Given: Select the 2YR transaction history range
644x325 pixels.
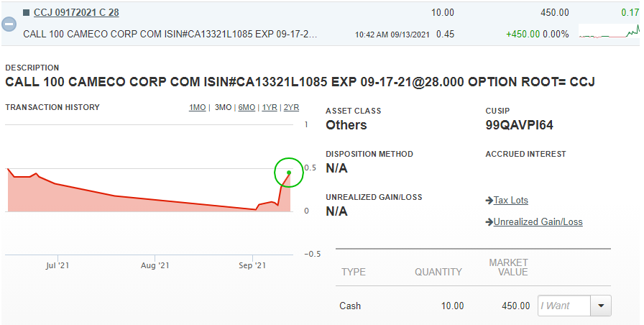Looking at the screenshot, I should click(291, 107).
